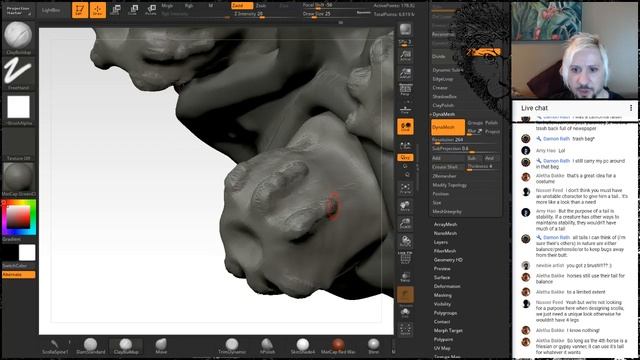Open the LightBox browser
Screen dimensions: 640x360
pos(51,10)
